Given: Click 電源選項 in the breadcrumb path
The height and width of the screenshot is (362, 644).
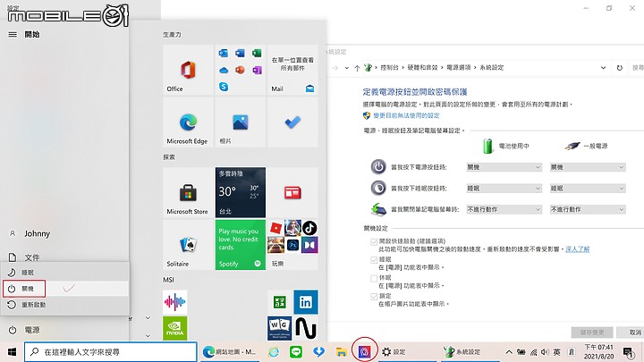Looking at the screenshot, I should [458, 68].
